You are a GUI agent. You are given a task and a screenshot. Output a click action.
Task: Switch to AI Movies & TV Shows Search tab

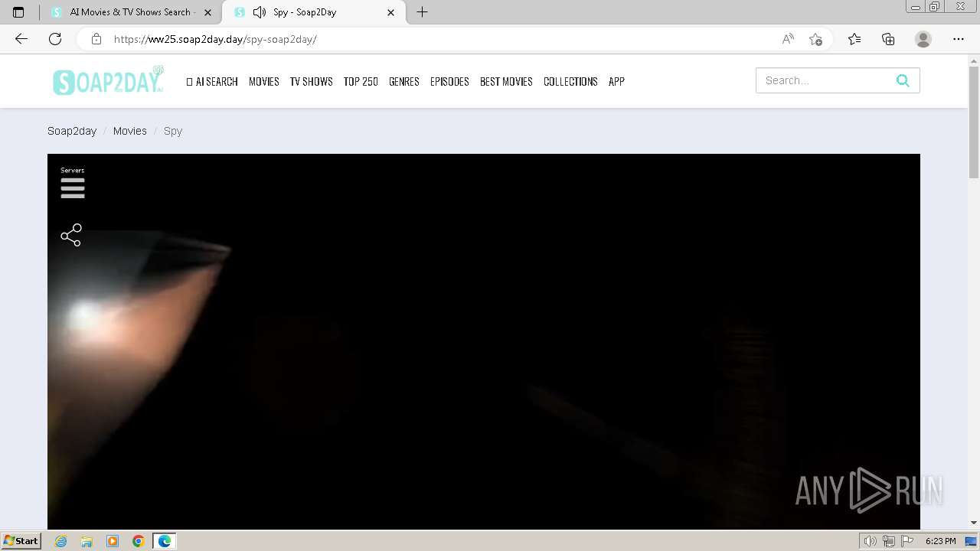132,12
